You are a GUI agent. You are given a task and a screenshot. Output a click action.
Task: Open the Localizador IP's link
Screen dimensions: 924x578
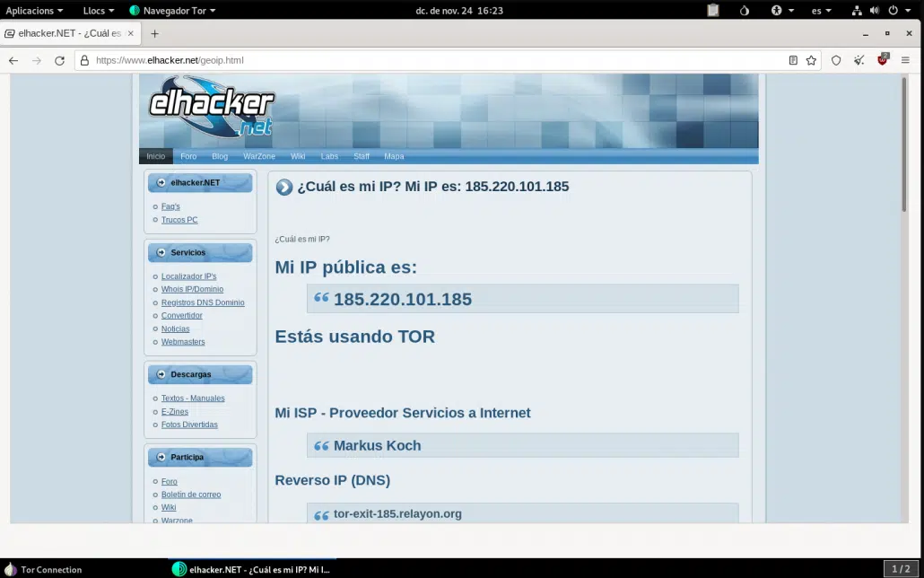click(x=188, y=276)
